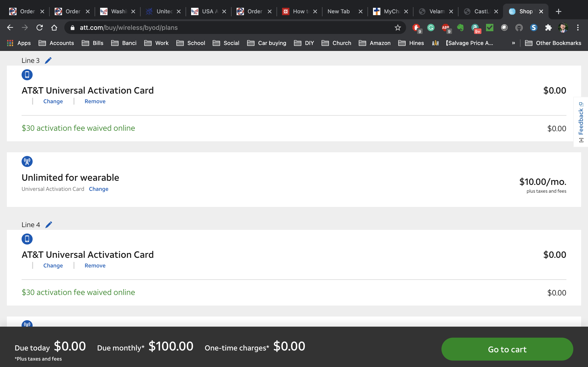Open the Evernote elephant extension
The image size is (588, 367).
[460, 28]
